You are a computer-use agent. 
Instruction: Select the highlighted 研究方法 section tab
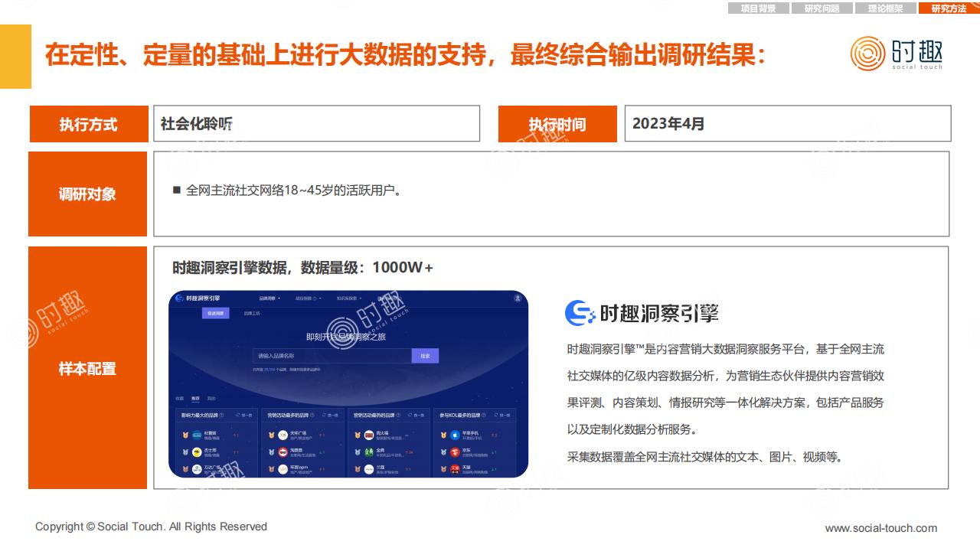click(x=949, y=8)
